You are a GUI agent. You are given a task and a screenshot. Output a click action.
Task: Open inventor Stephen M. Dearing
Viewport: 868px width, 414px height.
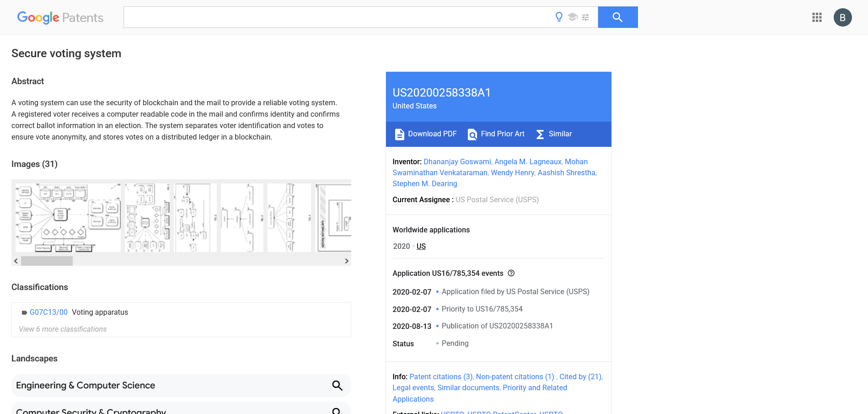click(425, 183)
